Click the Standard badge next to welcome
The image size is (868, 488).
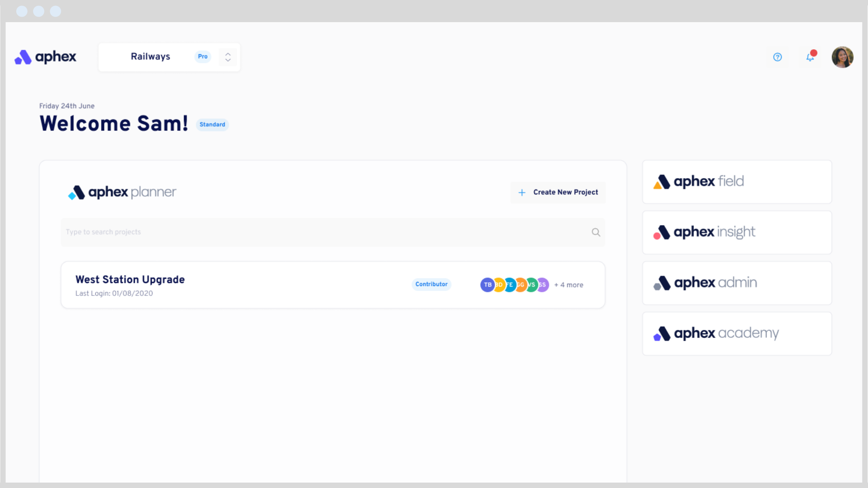point(212,125)
